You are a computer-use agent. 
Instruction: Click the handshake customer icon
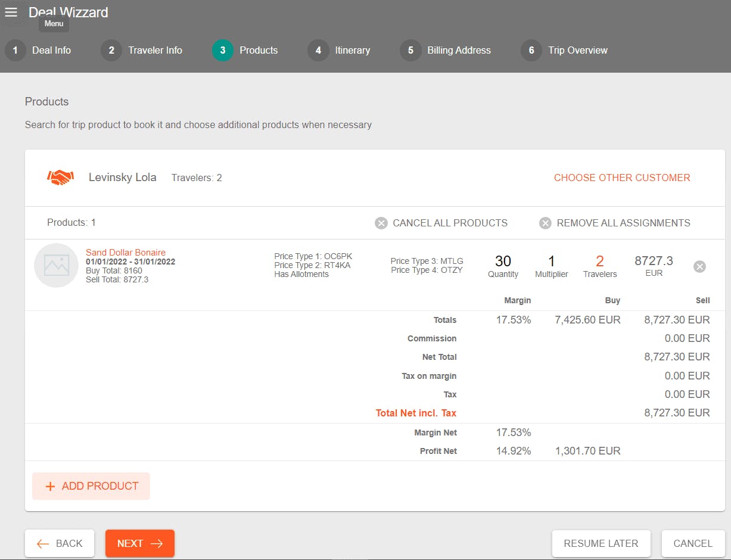click(x=60, y=178)
